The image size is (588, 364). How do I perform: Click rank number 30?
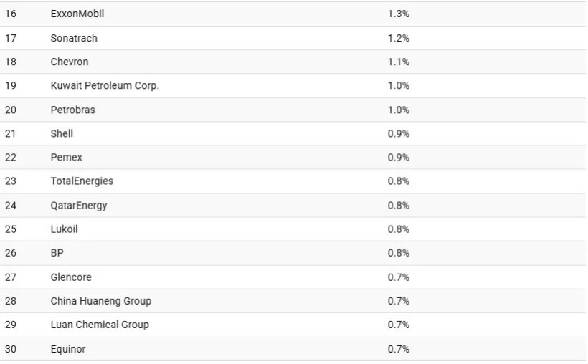click(x=11, y=349)
